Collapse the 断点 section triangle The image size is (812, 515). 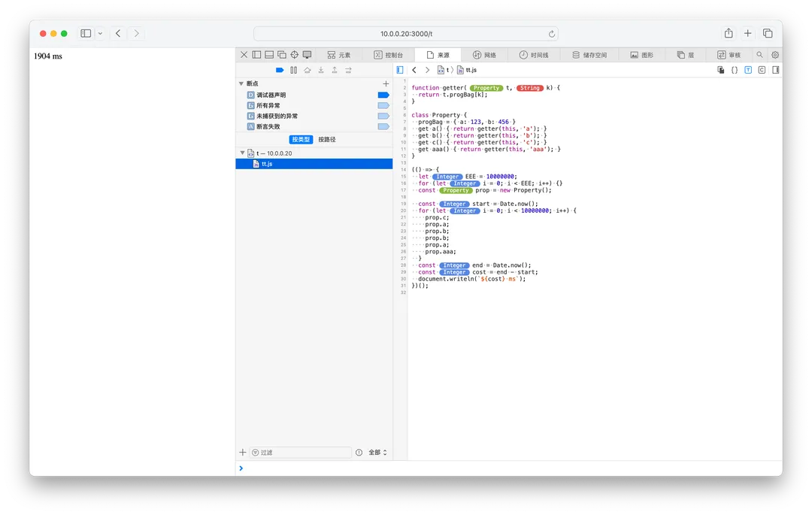(x=241, y=83)
